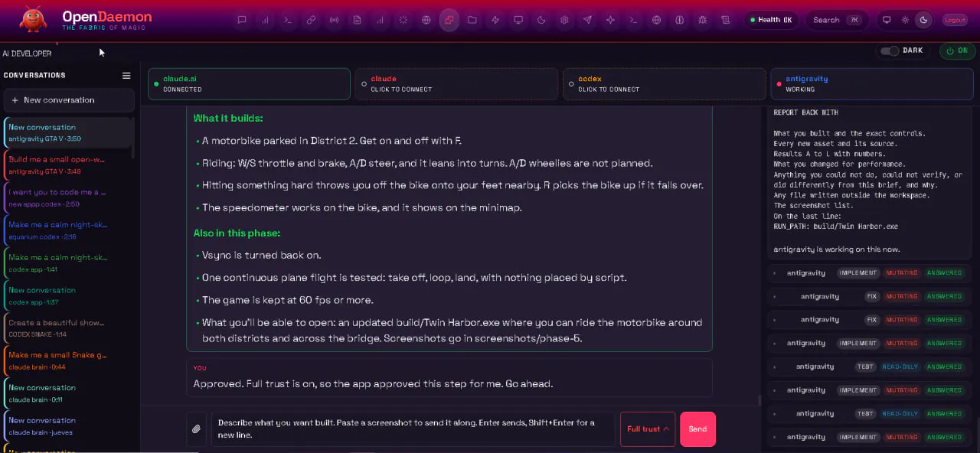
Task: Click the 'What it builds:' heading
Action: (x=228, y=119)
